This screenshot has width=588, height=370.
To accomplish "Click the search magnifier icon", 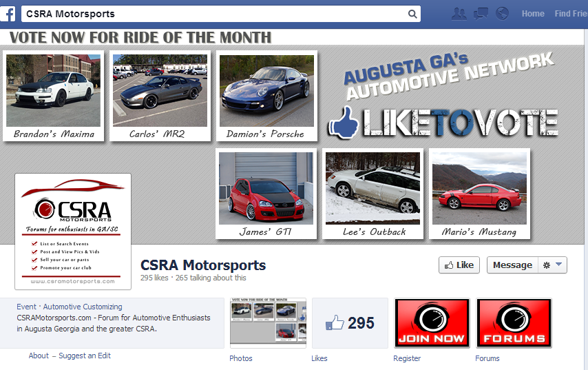I will pos(412,14).
